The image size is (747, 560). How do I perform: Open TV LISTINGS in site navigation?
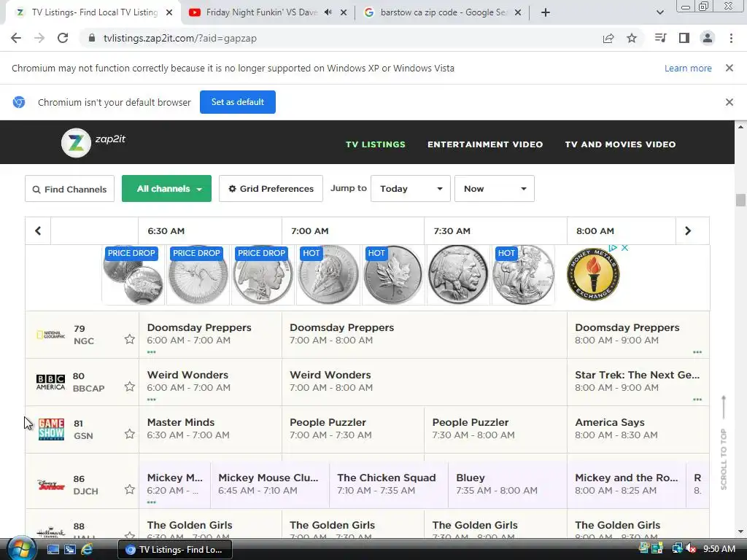pyautogui.click(x=376, y=144)
